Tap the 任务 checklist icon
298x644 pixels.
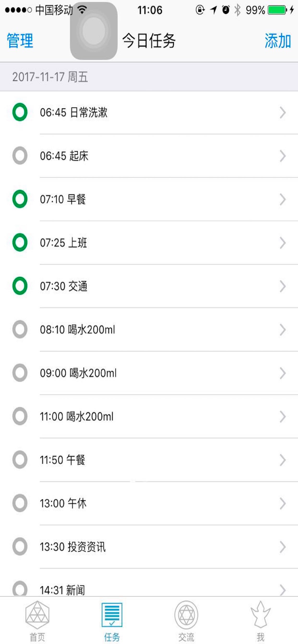click(x=112, y=615)
